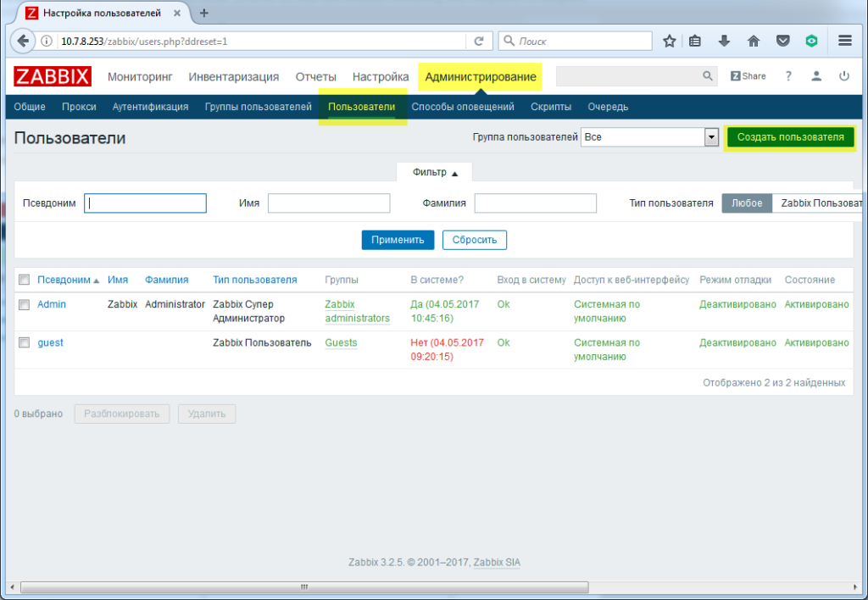
Task: Click the green shield extension icon
Action: (x=811, y=41)
